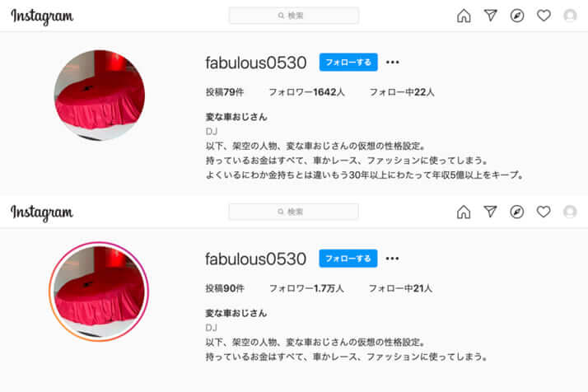Click the heart activity icon in the top header
This screenshot has height=392, width=588.
pyautogui.click(x=544, y=16)
